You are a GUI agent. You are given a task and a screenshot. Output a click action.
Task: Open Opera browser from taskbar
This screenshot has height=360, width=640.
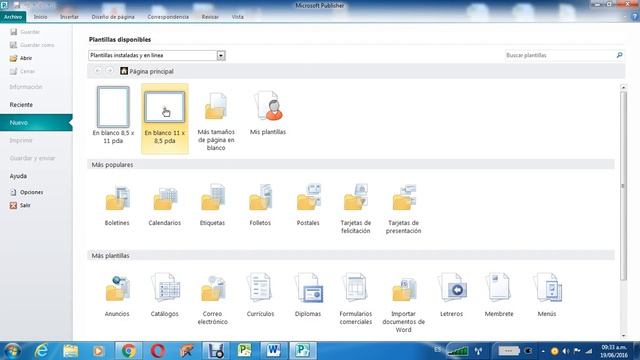[158, 351]
